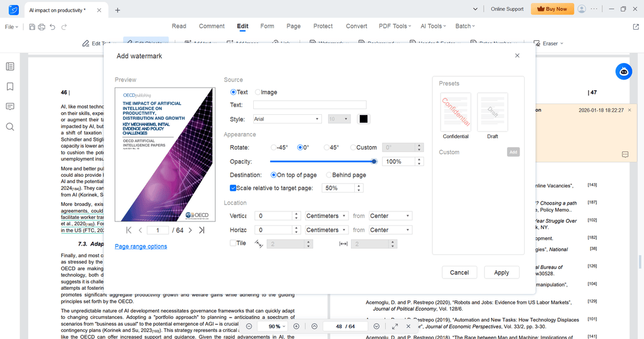Go to last page in watermark preview
The height and width of the screenshot is (339, 644).
201,230
